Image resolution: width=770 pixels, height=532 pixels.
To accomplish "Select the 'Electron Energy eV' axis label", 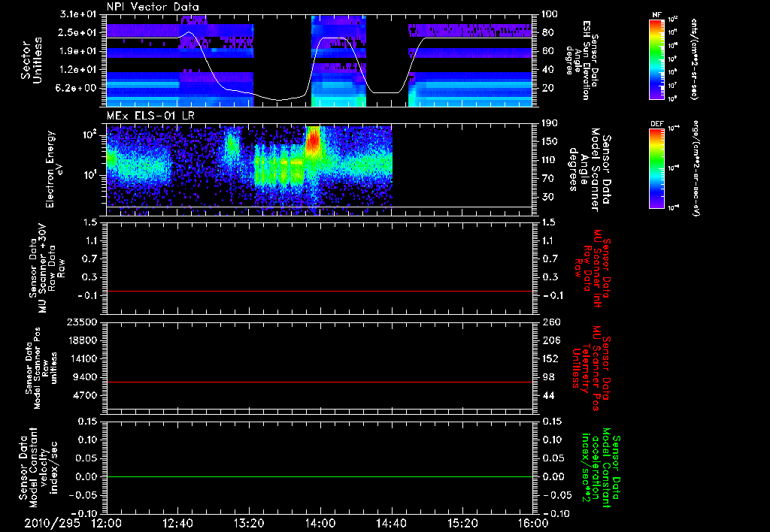I will click(x=56, y=169).
